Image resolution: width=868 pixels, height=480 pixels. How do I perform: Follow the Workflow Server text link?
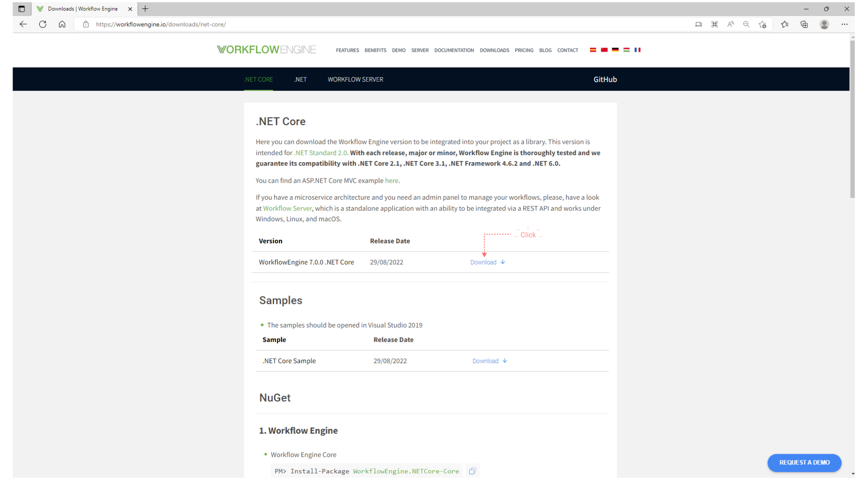(x=287, y=209)
